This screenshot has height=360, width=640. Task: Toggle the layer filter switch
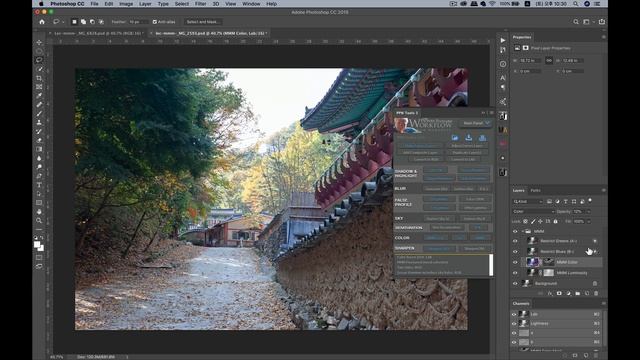pos(590,201)
